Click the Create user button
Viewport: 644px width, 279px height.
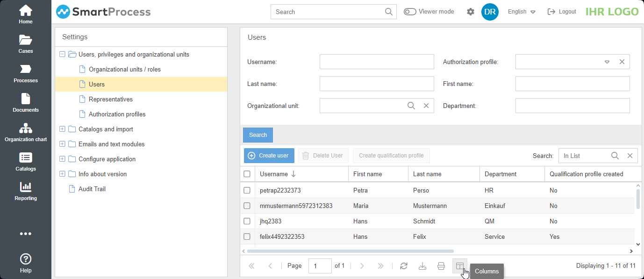pyautogui.click(x=268, y=156)
